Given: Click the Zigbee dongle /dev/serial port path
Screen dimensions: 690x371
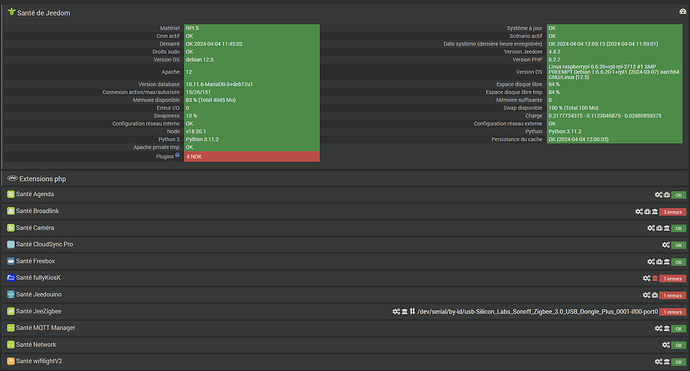Looking at the screenshot, I should [537, 312].
